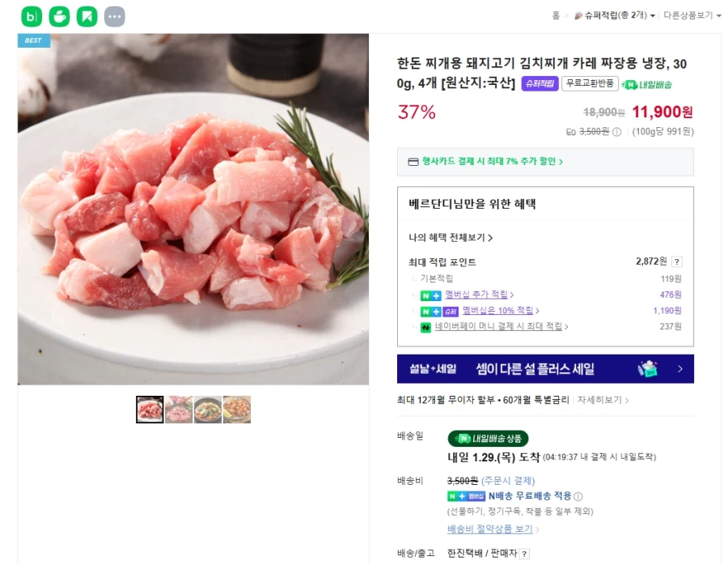728x565 pixels.
Task: Save product using the Keep bookmark icon
Action: [x=87, y=15]
